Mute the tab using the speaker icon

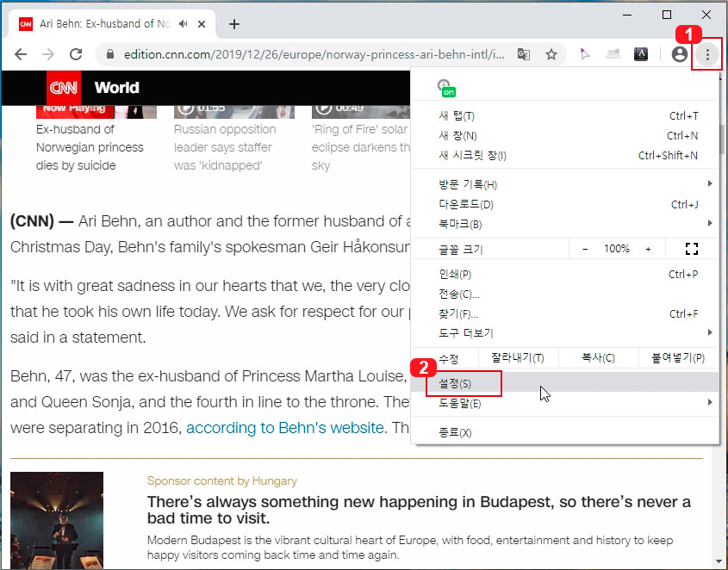[184, 23]
